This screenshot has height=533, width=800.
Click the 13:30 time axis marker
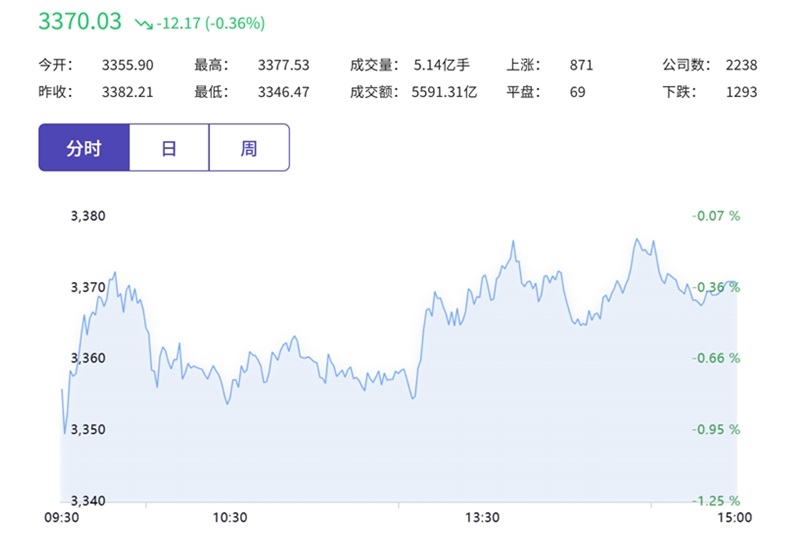point(482,518)
